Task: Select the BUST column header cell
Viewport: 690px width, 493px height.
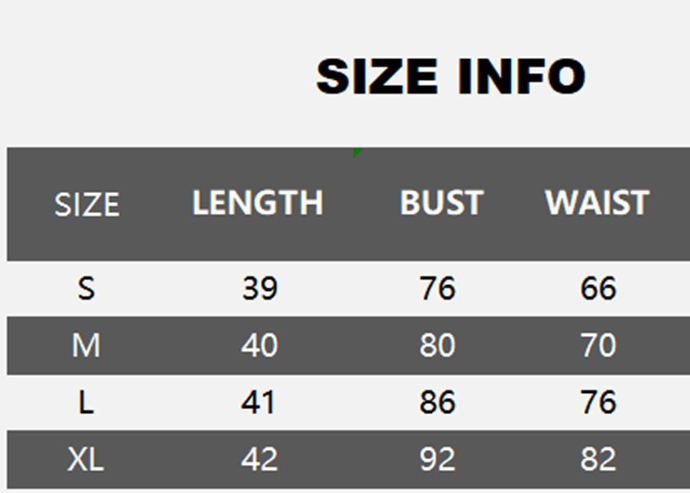Action: tap(441, 203)
